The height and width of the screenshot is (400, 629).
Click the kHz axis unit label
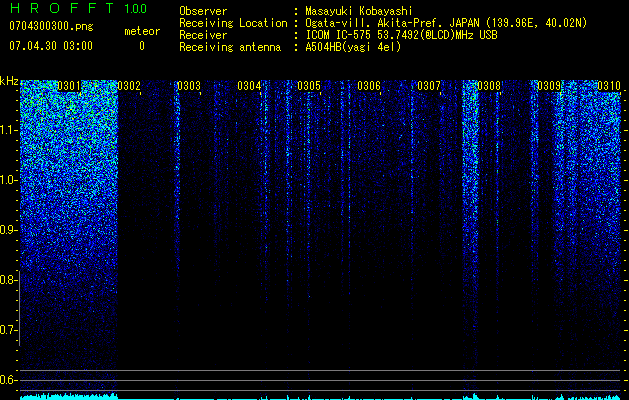tap(9, 81)
